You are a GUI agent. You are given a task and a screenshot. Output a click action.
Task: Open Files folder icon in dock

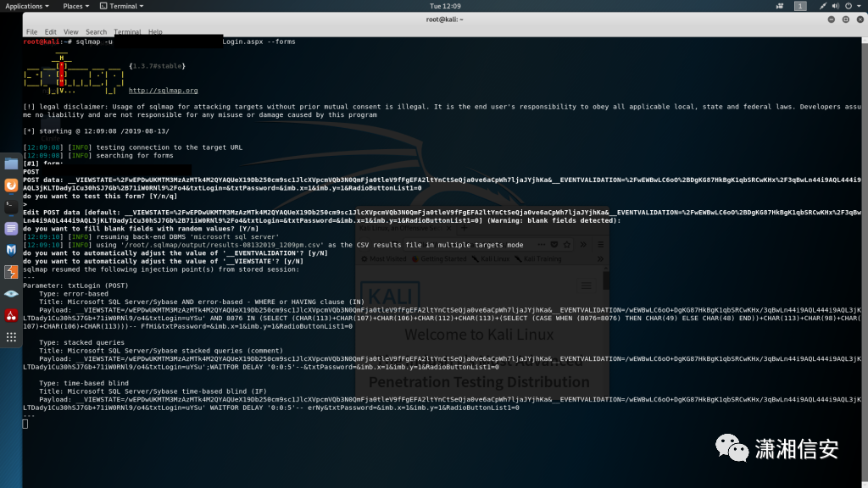click(11, 164)
